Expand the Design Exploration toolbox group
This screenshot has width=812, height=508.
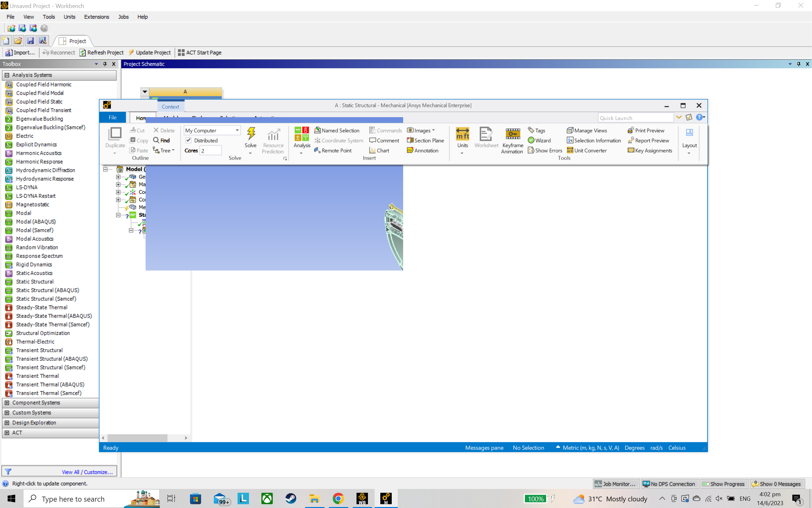pos(7,423)
